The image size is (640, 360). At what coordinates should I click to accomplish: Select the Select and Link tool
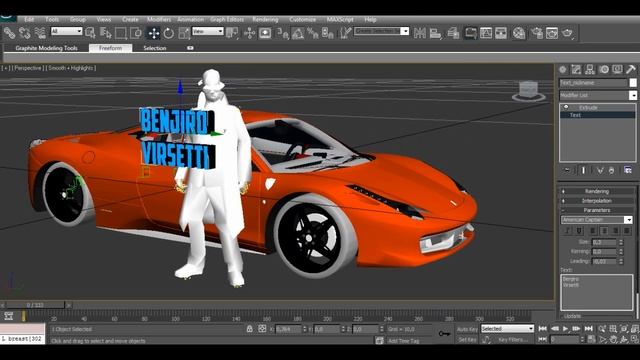(x=9, y=33)
